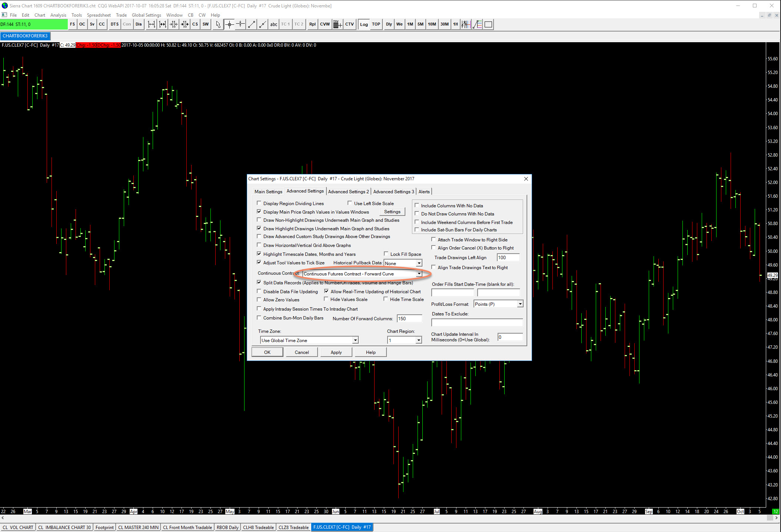The width and height of the screenshot is (781, 532).
Task: Uncheck Split Data Records option
Action: (x=259, y=282)
